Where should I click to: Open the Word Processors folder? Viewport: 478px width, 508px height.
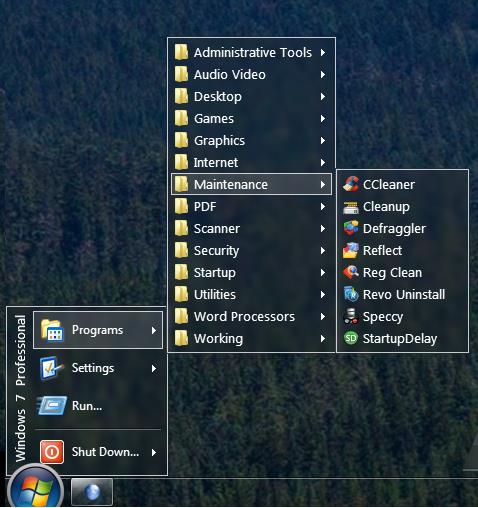point(251,317)
